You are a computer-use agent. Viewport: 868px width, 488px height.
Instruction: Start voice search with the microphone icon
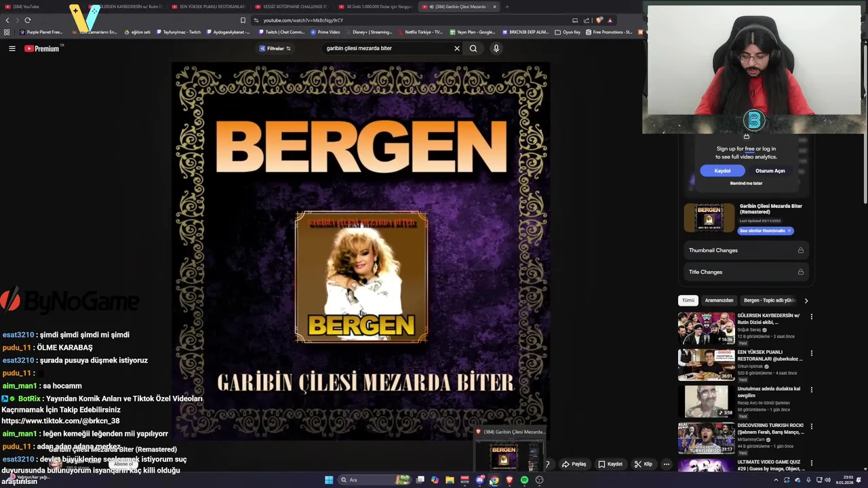[x=496, y=48]
